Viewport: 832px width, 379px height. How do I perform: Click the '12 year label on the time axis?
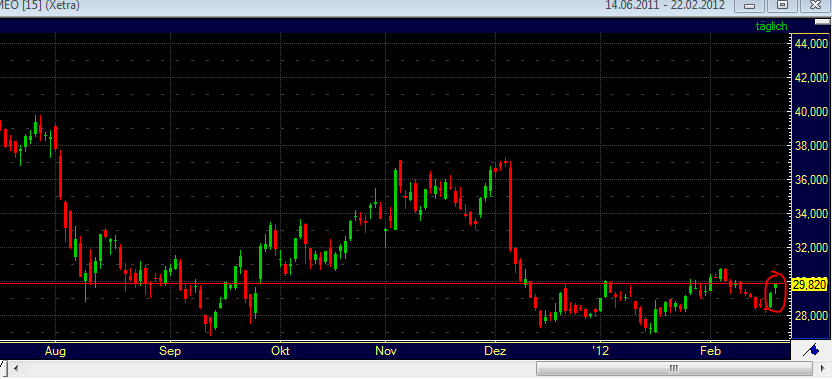tap(601, 351)
